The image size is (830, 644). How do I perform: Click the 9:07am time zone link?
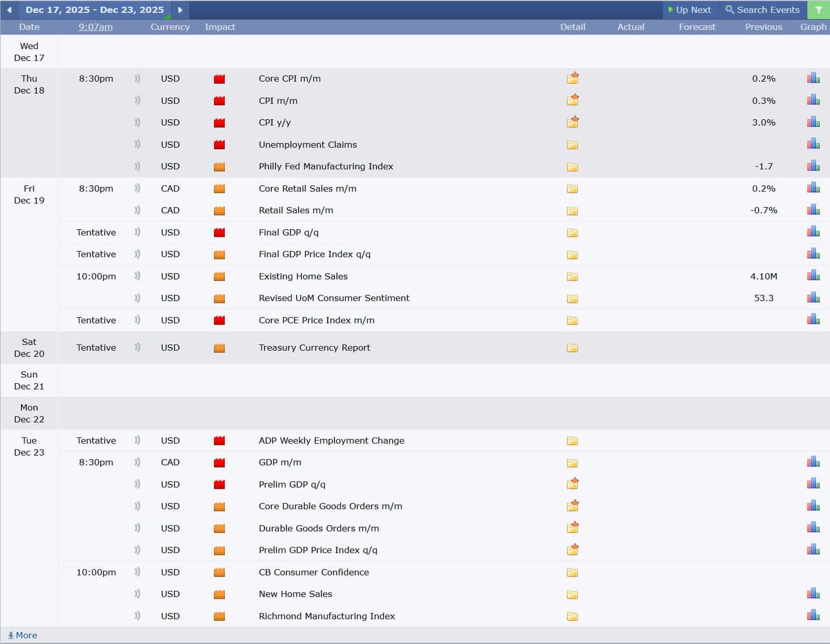point(96,27)
